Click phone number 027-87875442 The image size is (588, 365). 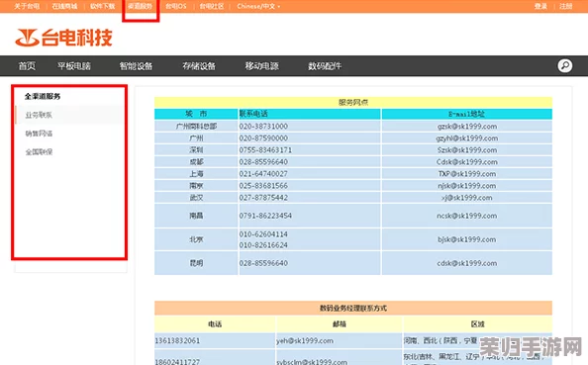pos(263,198)
